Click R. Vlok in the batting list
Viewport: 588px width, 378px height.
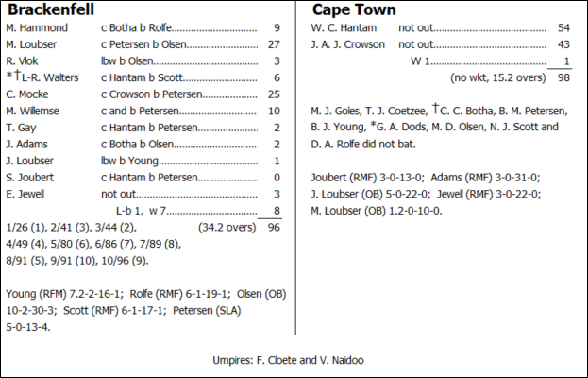(x=24, y=61)
